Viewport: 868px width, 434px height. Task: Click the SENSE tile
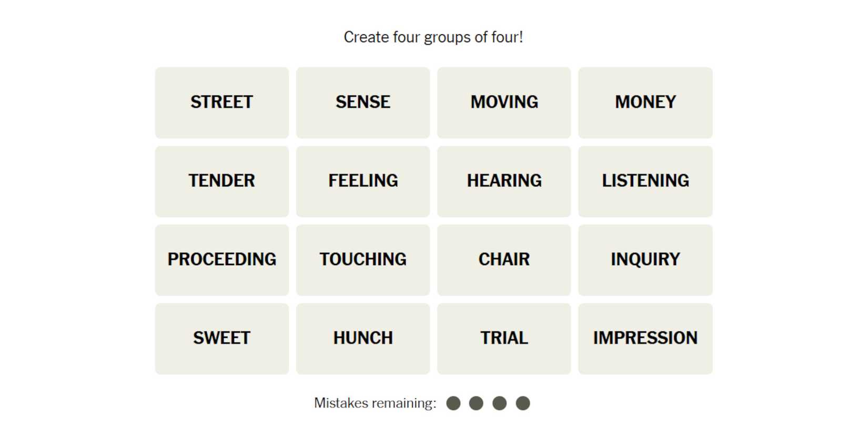click(362, 103)
